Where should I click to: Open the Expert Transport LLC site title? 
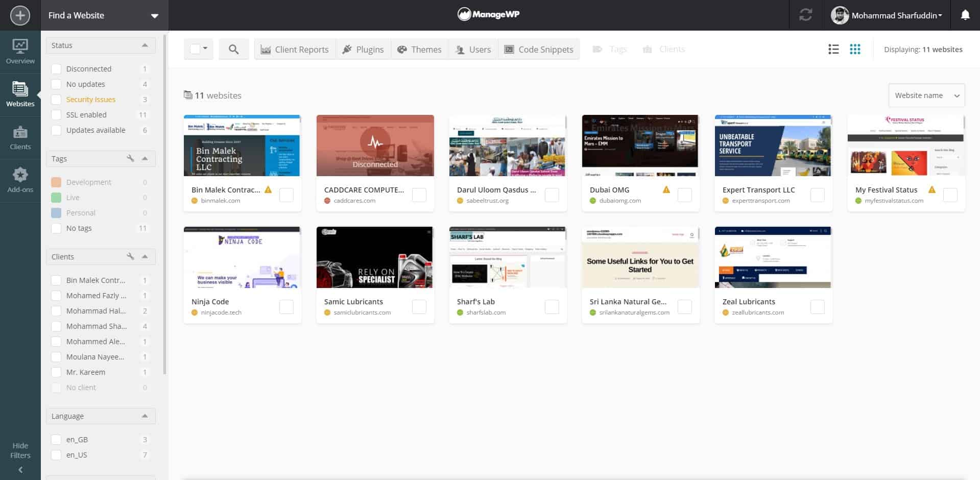pyautogui.click(x=758, y=189)
